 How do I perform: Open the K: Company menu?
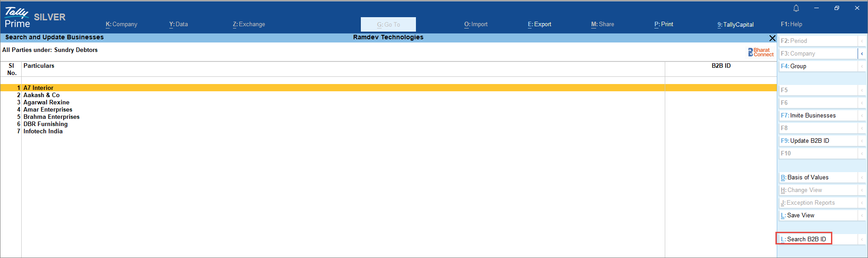[121, 24]
